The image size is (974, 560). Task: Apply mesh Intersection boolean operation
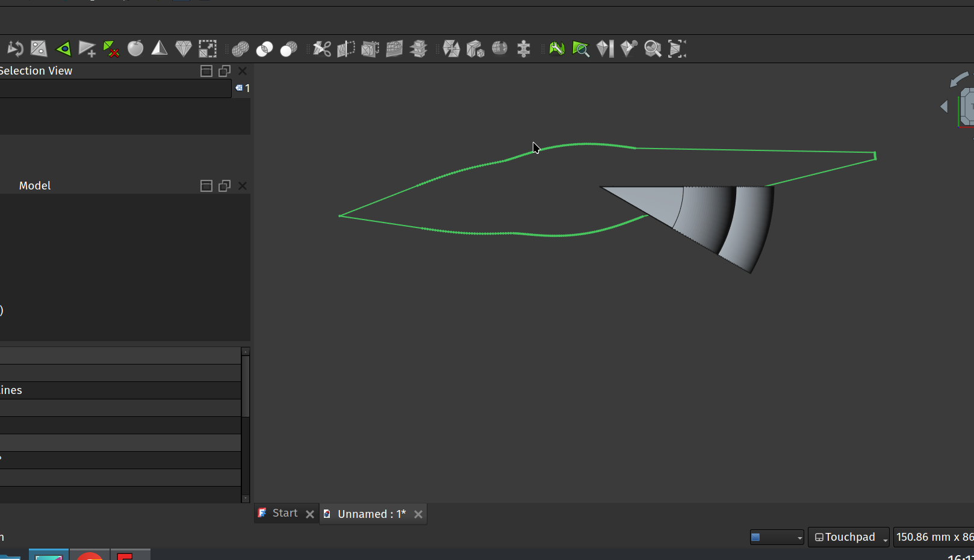pos(264,49)
